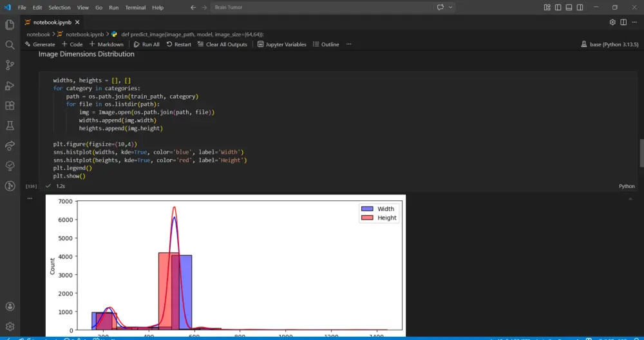Open the Run menu
The image size is (644, 340).
pos(114,7)
